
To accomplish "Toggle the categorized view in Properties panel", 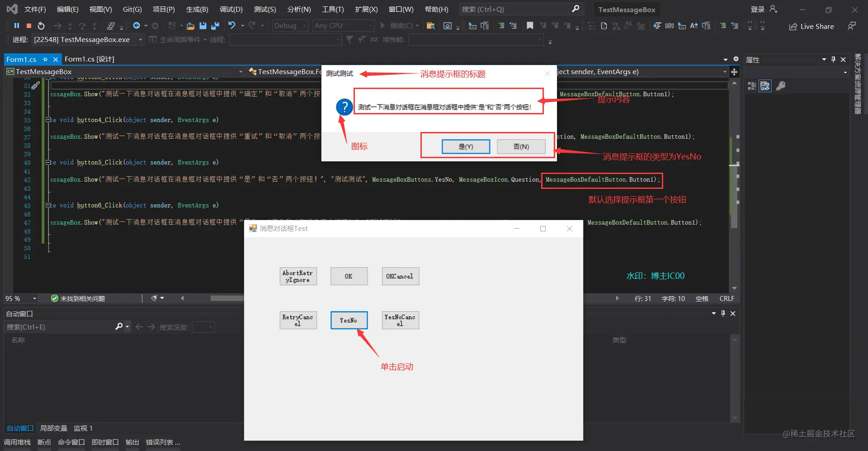I will (x=752, y=86).
